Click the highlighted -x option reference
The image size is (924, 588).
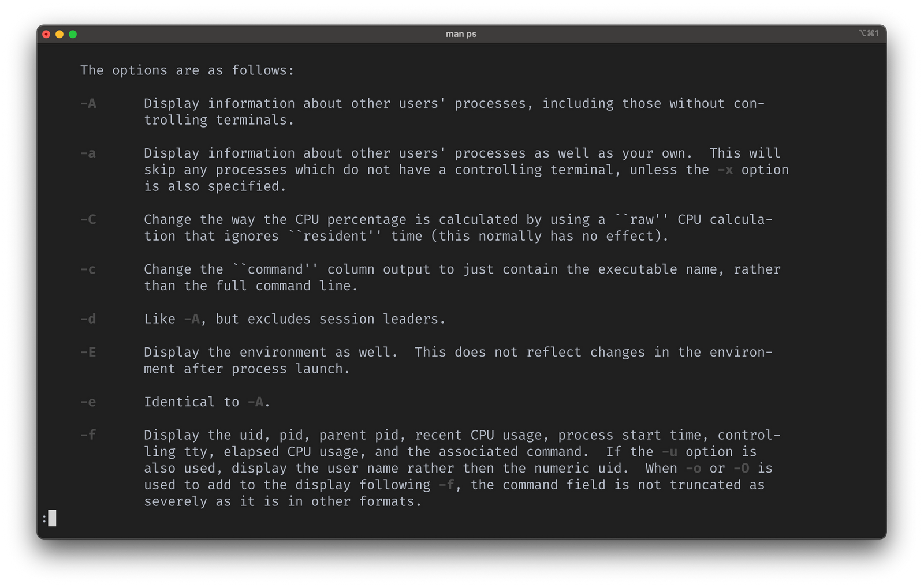coord(726,170)
